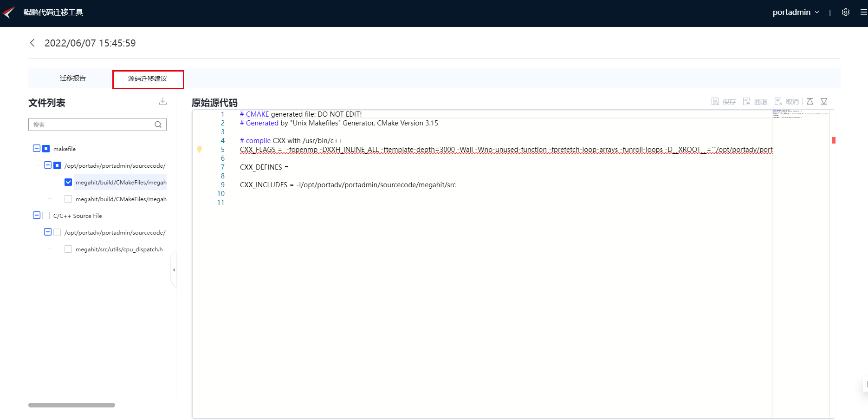Jump to next suggestion arrow icon

(824, 101)
